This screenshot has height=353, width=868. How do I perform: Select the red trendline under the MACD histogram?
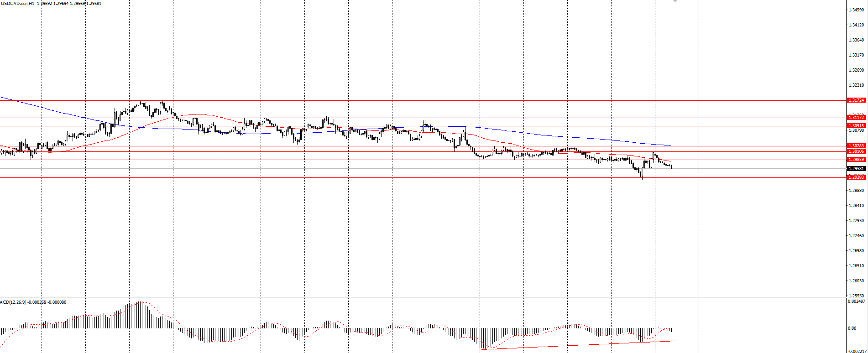(x=577, y=345)
